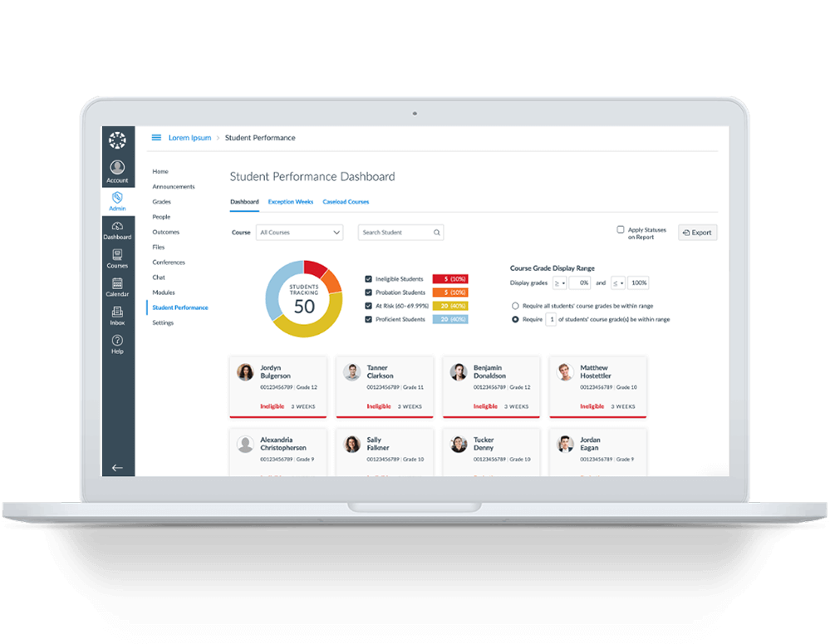The height and width of the screenshot is (644, 830).
Task: Open the greater-than-or-equal comparison dropdown
Action: (559, 283)
